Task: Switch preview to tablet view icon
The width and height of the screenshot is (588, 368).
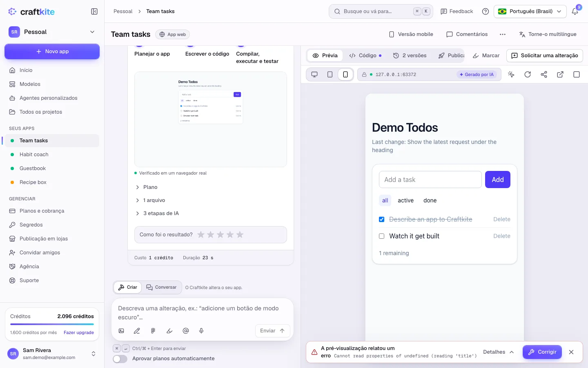Action: 330,74
